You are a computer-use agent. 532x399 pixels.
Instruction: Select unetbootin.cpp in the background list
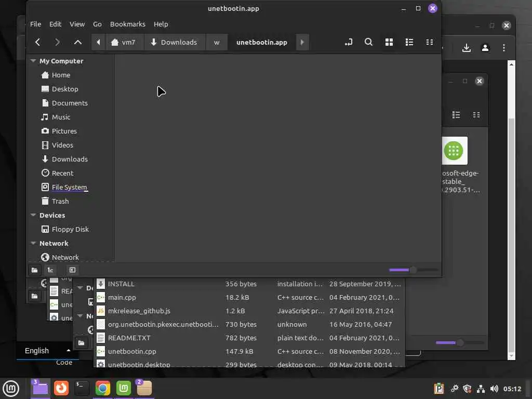pyautogui.click(x=249, y=352)
